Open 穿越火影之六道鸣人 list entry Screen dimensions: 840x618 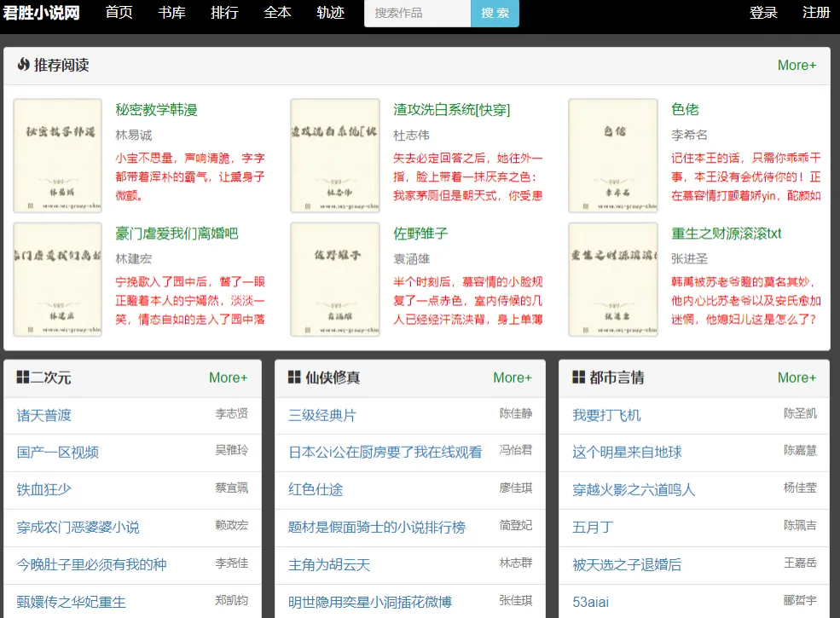tap(634, 489)
